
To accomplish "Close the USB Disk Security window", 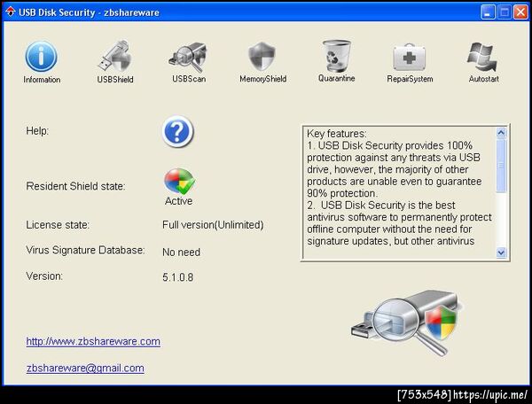I will click(520, 12).
